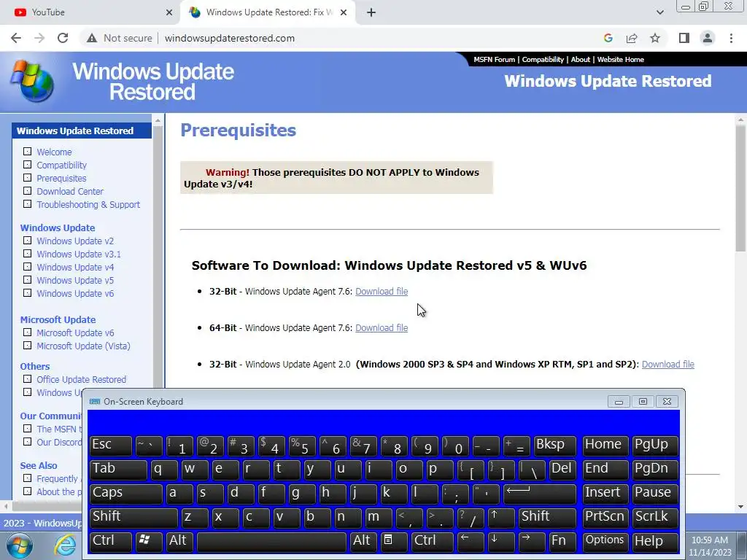Toggle the left Shift key on keyboard

pos(133,517)
